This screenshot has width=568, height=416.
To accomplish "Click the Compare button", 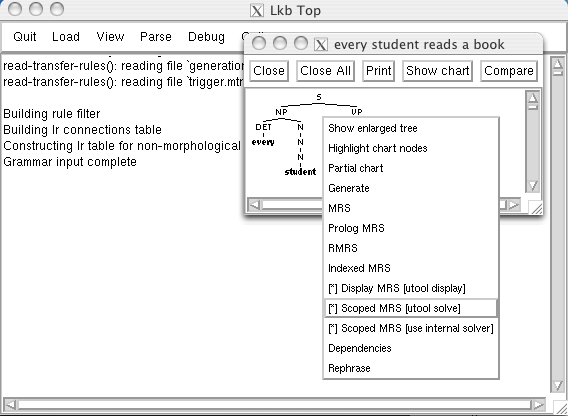I will [x=509, y=71].
